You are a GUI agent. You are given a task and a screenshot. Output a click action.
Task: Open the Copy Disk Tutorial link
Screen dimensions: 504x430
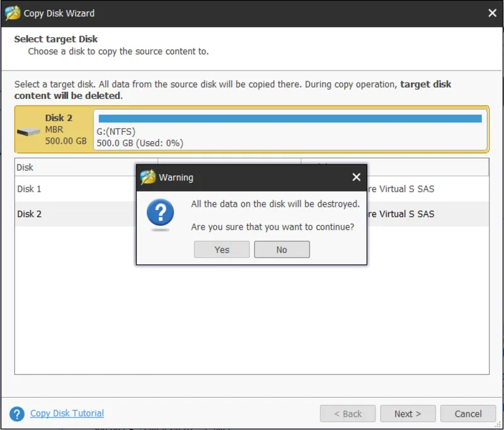click(67, 413)
